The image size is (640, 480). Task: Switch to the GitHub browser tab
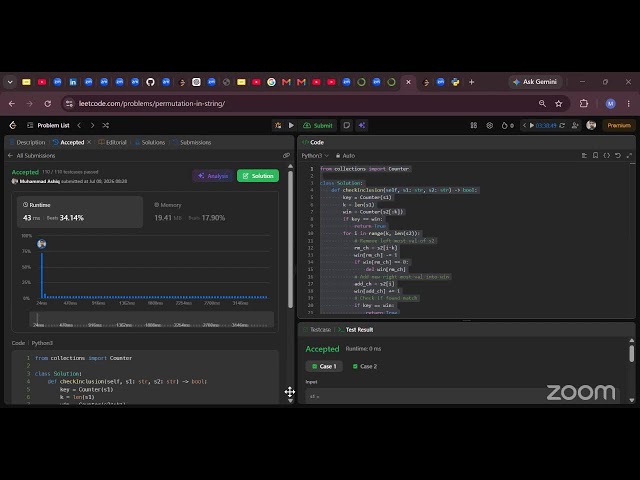pyautogui.click(x=150, y=82)
